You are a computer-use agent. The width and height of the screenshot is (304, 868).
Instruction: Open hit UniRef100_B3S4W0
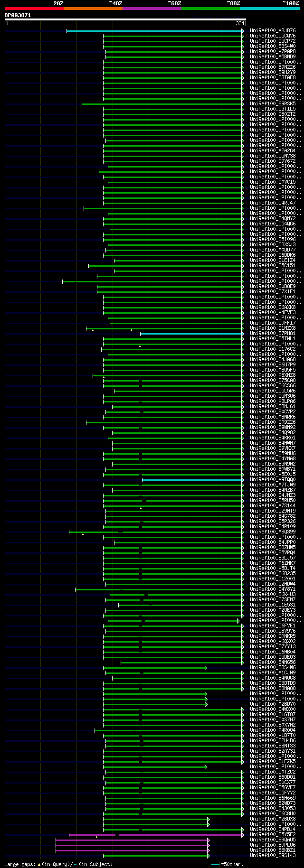coord(273,47)
